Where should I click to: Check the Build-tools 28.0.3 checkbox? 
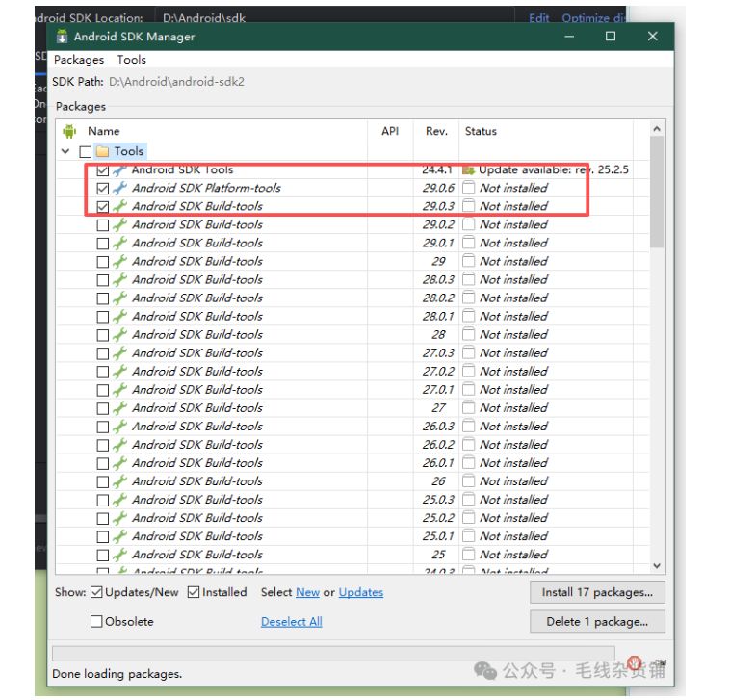(103, 280)
